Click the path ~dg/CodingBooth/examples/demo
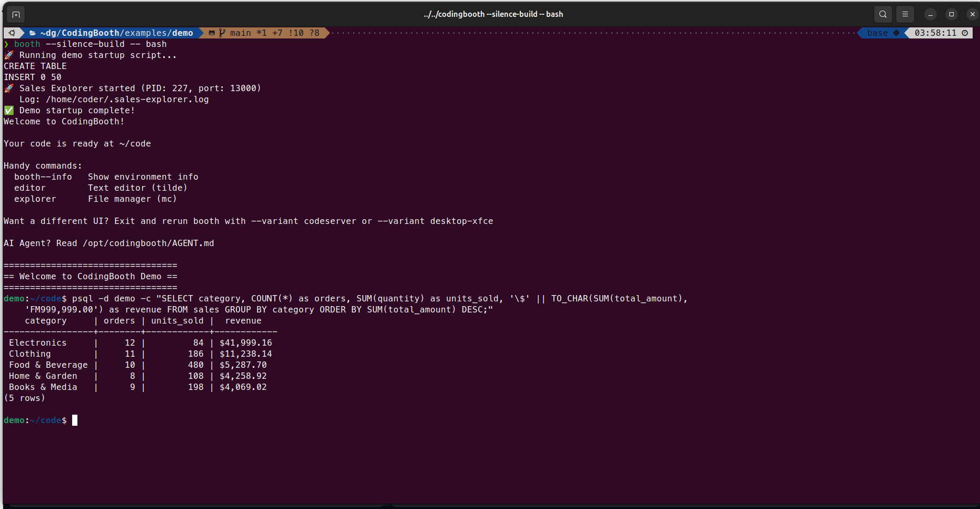 point(116,33)
